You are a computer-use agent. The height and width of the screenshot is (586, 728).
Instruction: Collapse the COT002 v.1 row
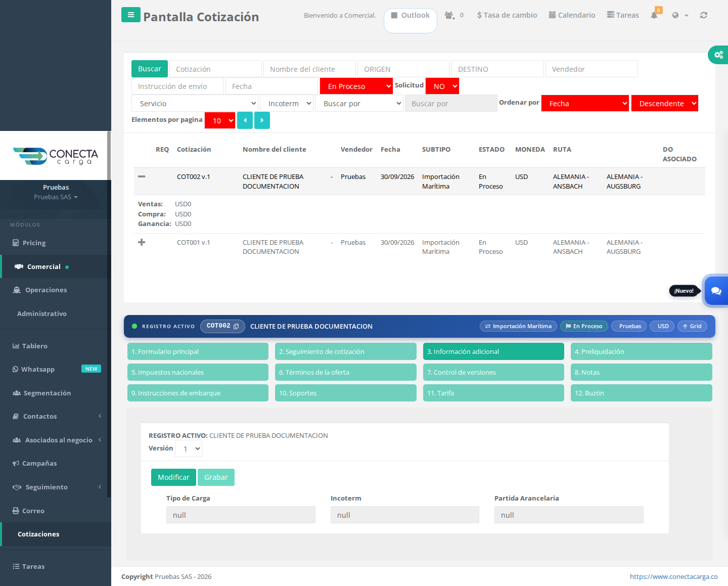coord(142,176)
